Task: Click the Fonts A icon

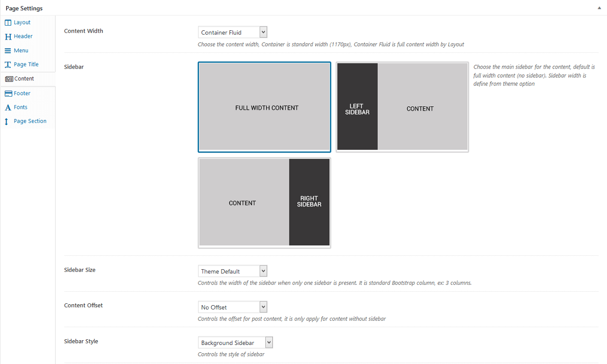Action: tap(8, 107)
